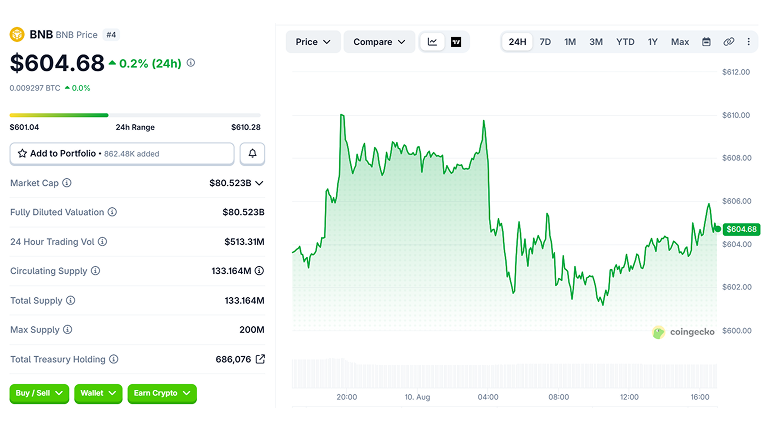Image resolution: width=768 pixels, height=432 pixels.
Task: Click the $610.28 range high value
Action: point(246,127)
